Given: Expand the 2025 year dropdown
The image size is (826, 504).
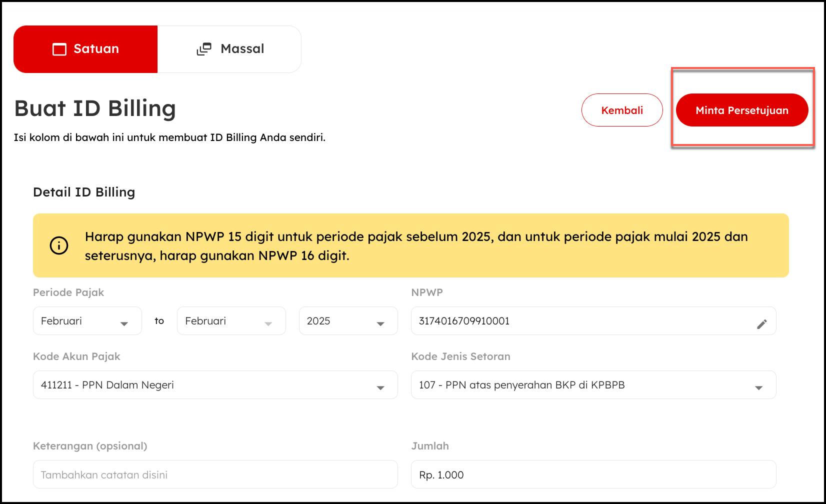Looking at the screenshot, I should 348,321.
